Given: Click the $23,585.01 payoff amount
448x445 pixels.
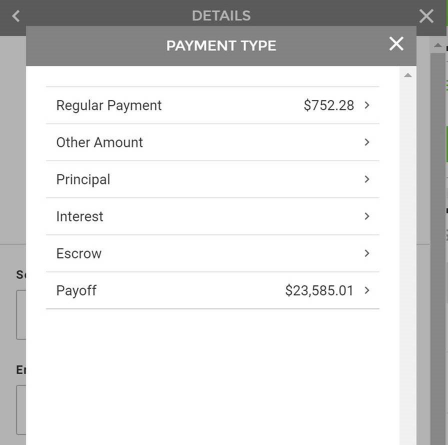Looking at the screenshot, I should tap(319, 290).
